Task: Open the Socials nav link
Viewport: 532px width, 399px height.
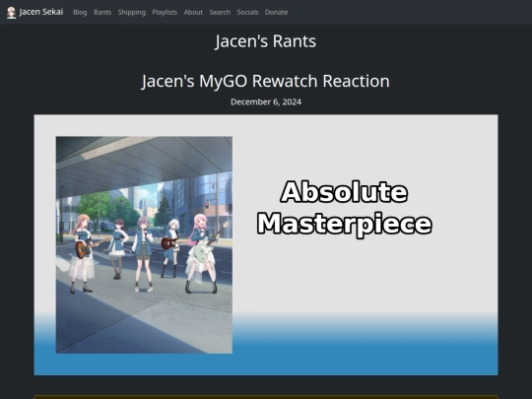Action: pos(247,12)
